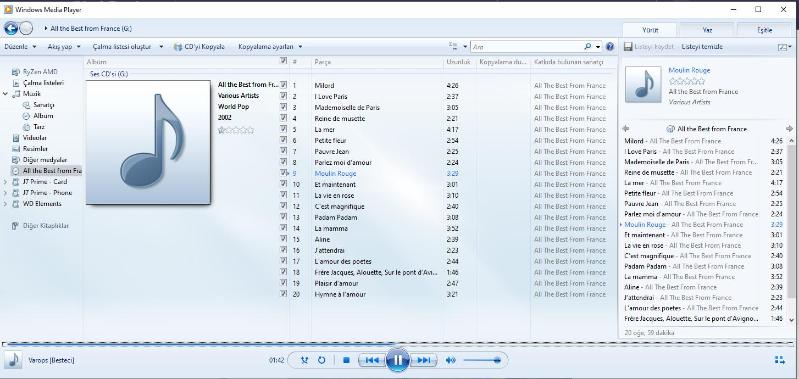Click the save list floppy icon
Image resolution: width=799 pixels, height=379 pixels.
click(628, 47)
